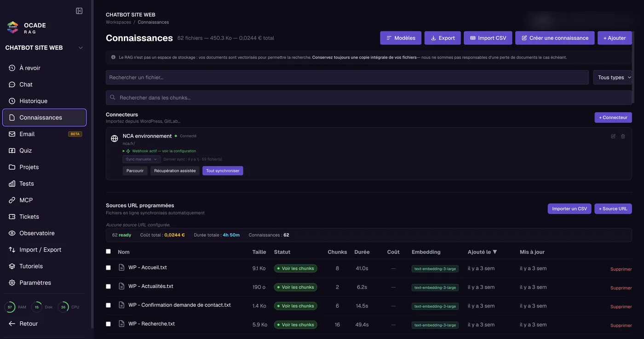Click the globe icon of NCA connector

click(x=115, y=138)
